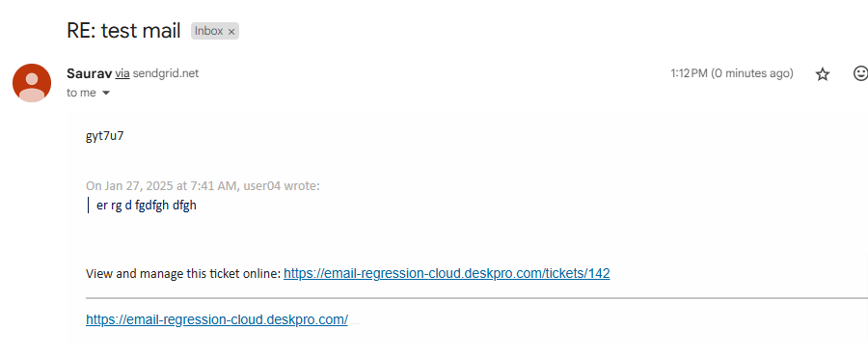Click the "to me" recipient text

(81, 93)
